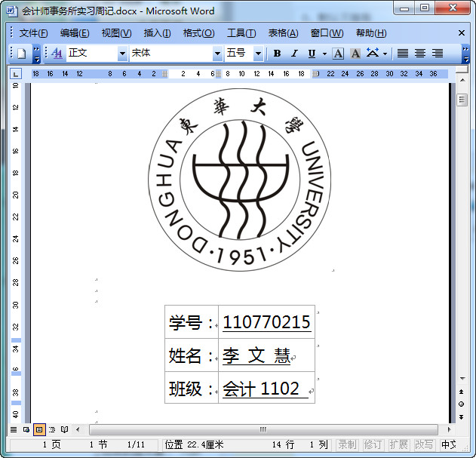476x458 pixels.
Task: Toggle 扩展 extend selection in status bar
Action: click(398, 444)
